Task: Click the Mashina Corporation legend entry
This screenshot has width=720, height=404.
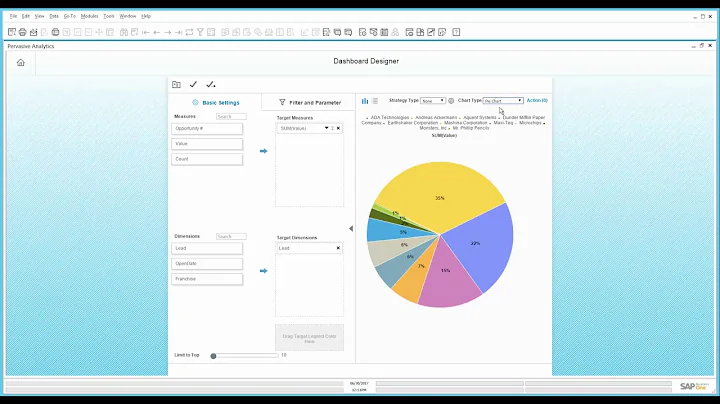Action: (464, 123)
